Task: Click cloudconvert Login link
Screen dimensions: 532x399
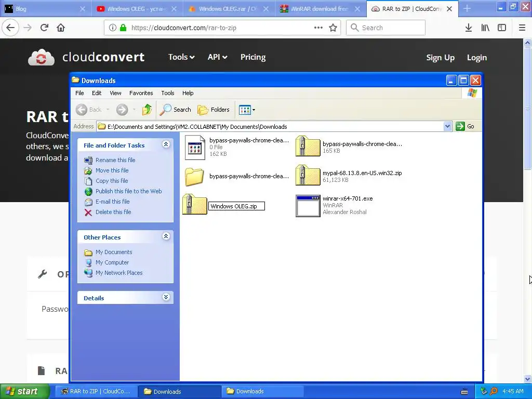Action: click(x=477, y=58)
